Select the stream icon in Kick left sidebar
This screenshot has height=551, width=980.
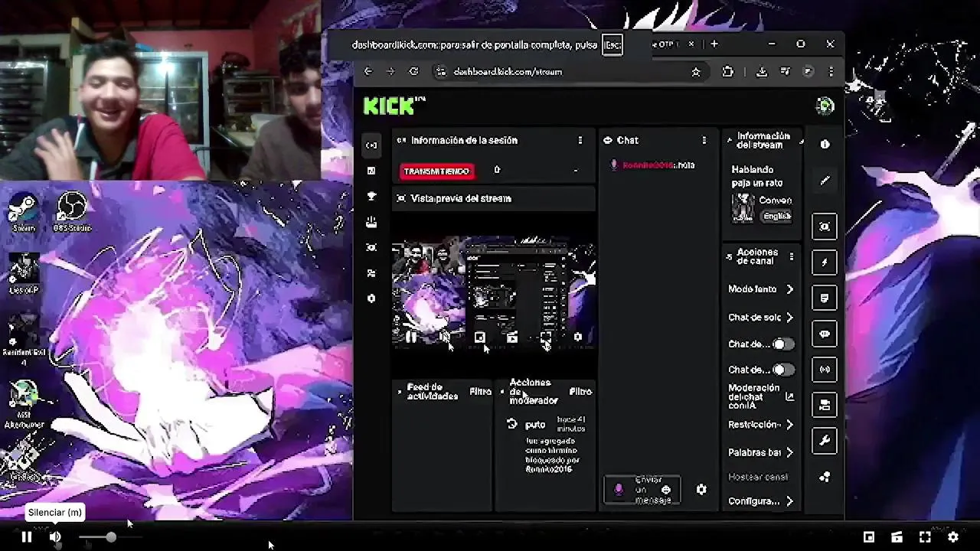371,145
